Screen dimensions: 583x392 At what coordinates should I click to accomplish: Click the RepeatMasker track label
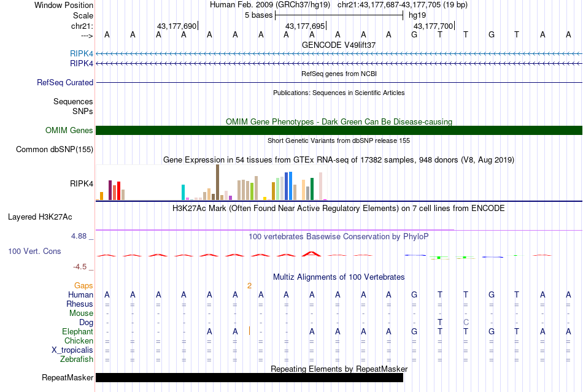(x=68, y=377)
